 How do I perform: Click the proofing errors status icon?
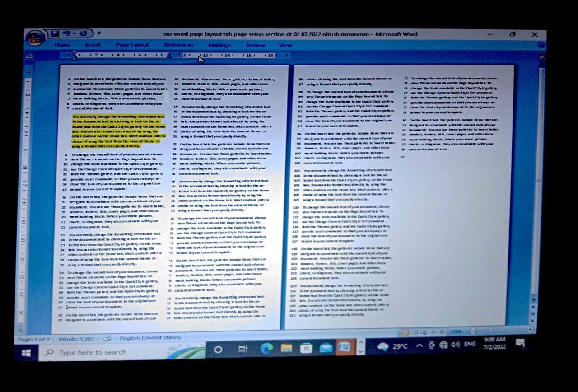coord(107,338)
